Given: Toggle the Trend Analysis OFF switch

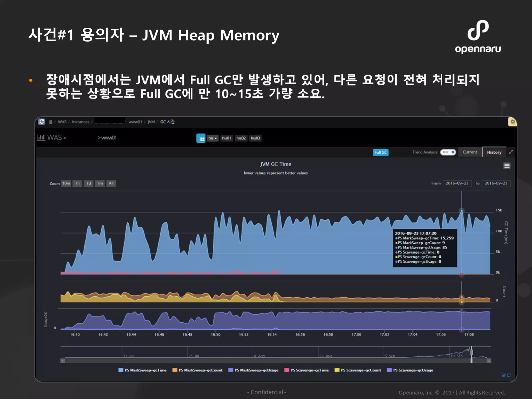Looking at the screenshot, I should coord(448,152).
